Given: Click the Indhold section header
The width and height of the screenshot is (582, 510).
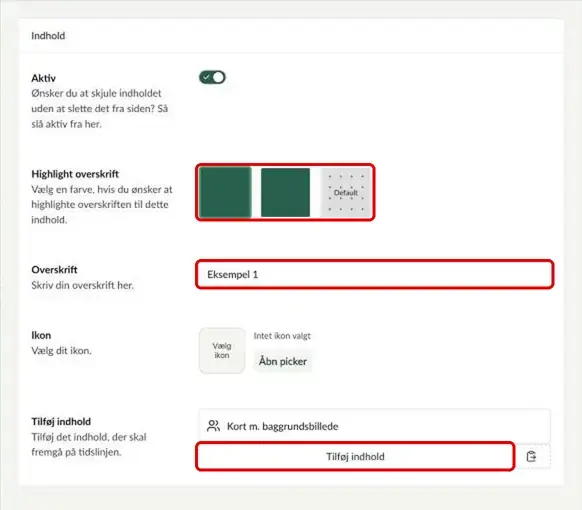Looking at the screenshot, I should [48, 36].
